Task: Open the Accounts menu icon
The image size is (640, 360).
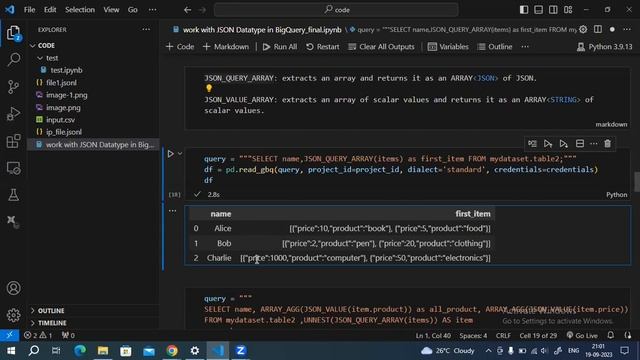Action: (13, 288)
